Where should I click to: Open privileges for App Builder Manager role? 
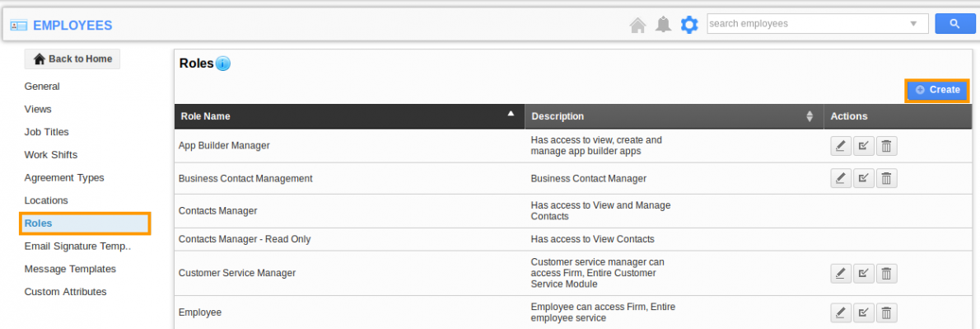[x=863, y=147]
